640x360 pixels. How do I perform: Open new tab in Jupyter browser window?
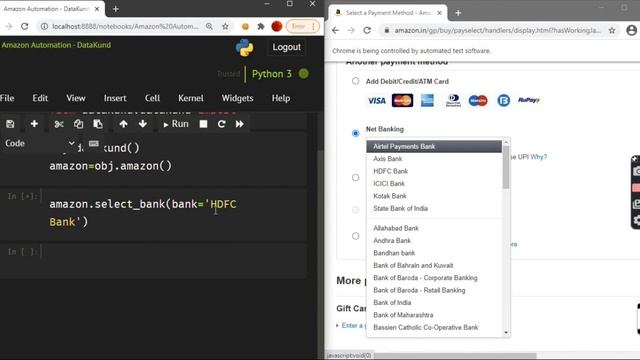click(x=116, y=9)
